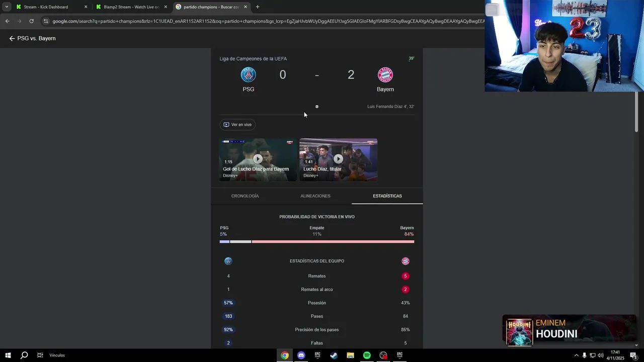Click the microphone tray icon
This screenshot has width=644, height=362.
tap(584, 355)
